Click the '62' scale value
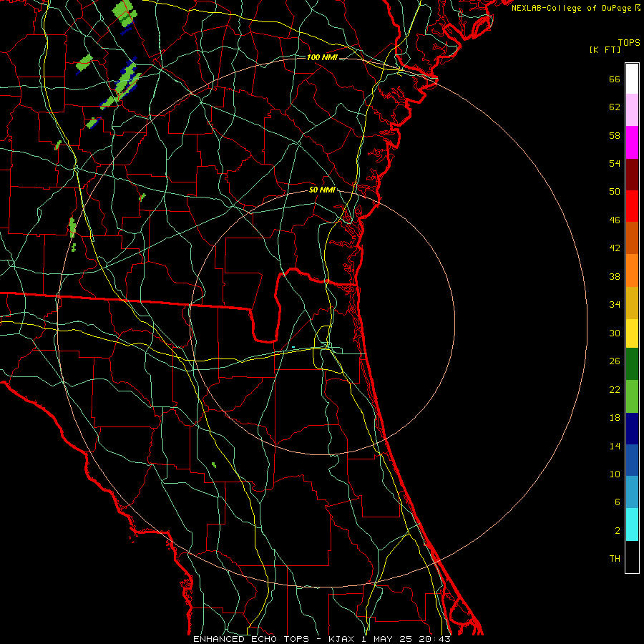This screenshot has height=644, width=644. point(615,107)
